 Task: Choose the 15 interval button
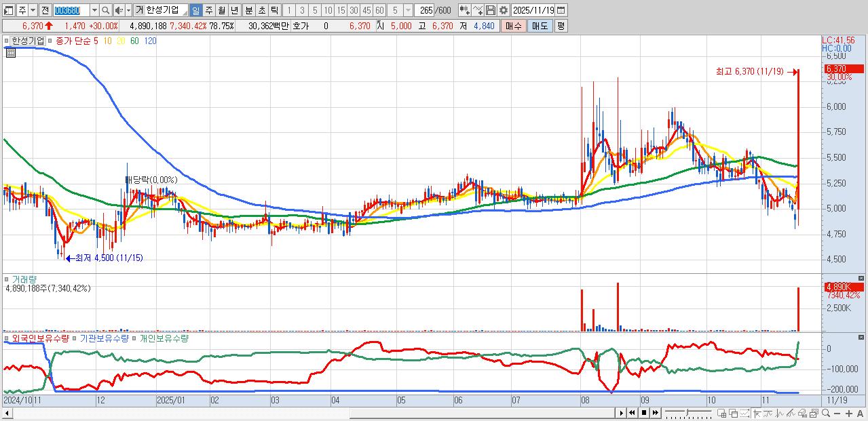[341, 10]
